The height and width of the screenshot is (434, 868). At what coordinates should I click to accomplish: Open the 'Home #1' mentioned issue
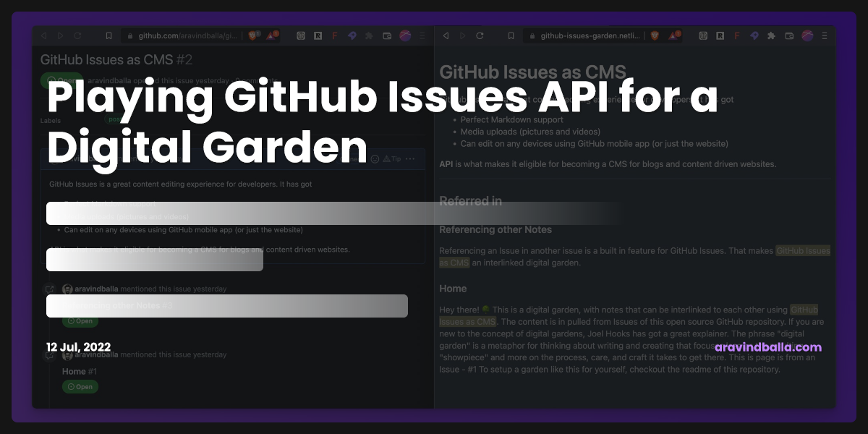point(75,372)
